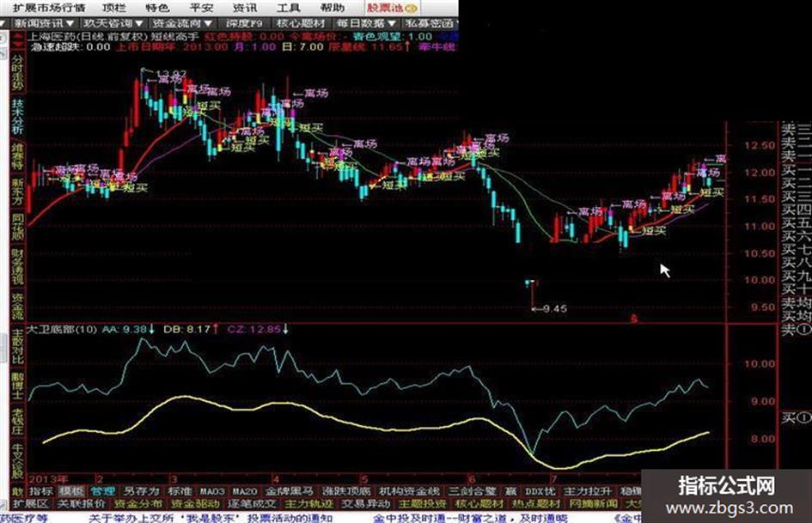Click the 大卫底部(10) indicator label
This screenshot has width=812, height=523.
pyautogui.click(x=61, y=329)
